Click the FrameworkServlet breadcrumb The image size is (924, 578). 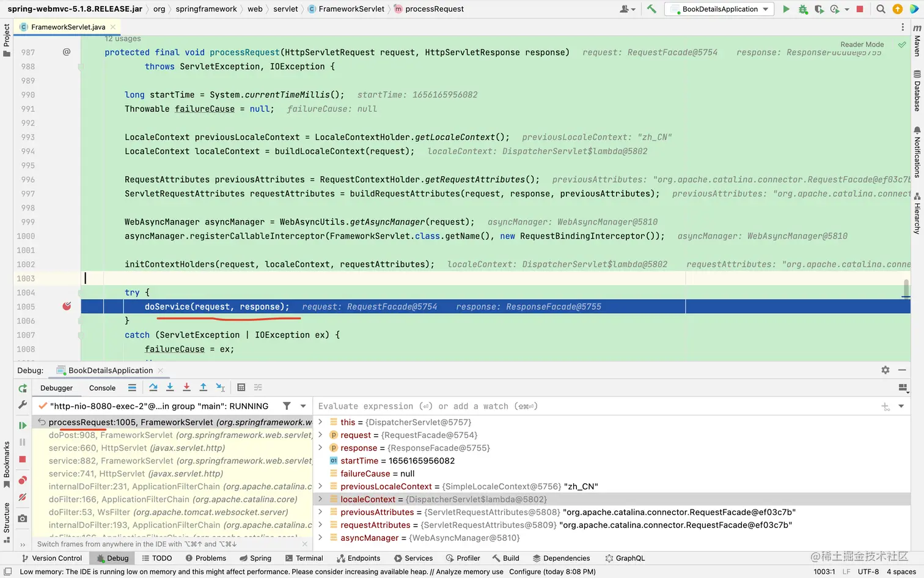pos(346,9)
